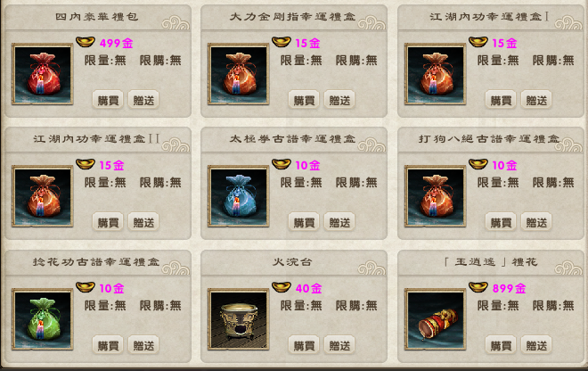The width and height of the screenshot is (588, 371).
Task: Purchase the 火浣台 for 40 gold
Action: coord(304,345)
